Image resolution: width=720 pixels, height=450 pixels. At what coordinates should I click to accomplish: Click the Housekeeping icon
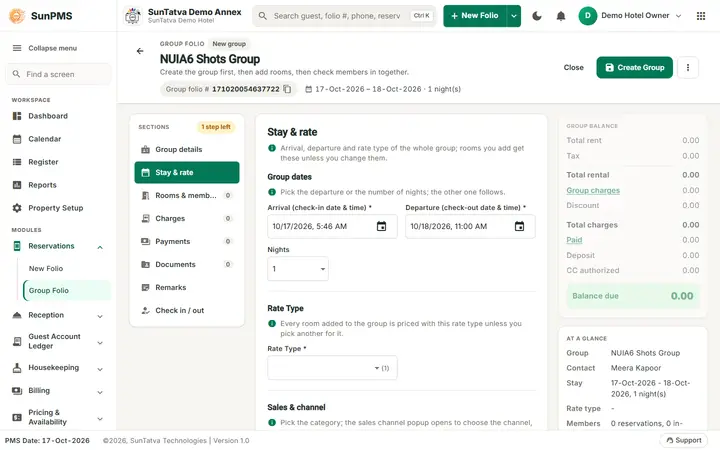tap(17, 368)
